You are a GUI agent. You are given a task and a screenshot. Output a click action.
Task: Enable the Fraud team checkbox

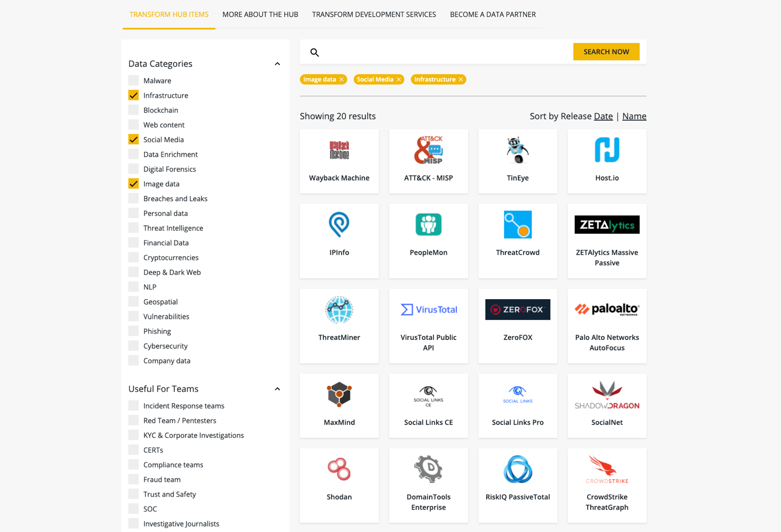(x=133, y=479)
